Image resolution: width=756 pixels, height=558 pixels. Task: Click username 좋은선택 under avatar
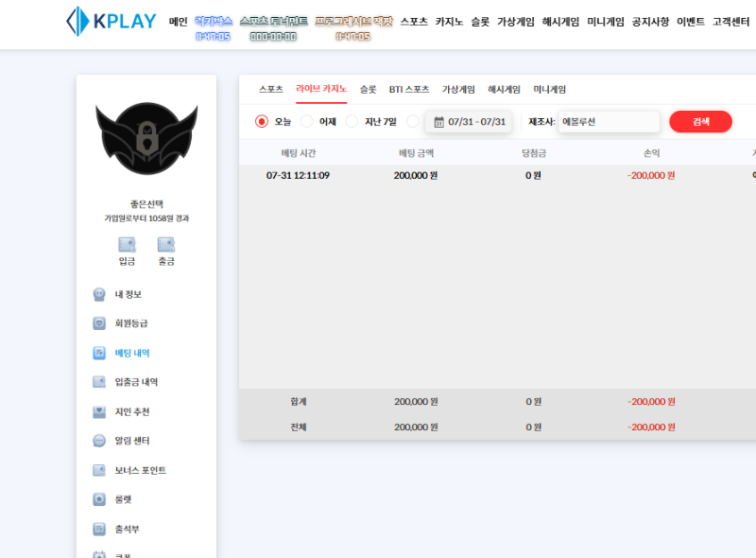point(146,203)
